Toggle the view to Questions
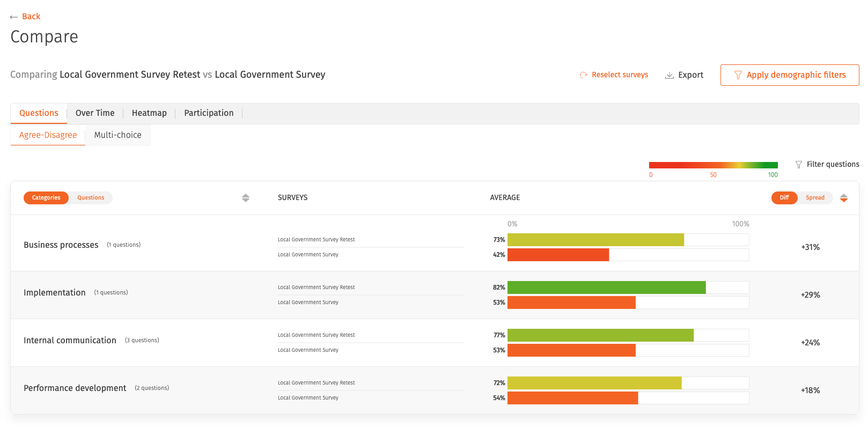This screenshot has height=428, width=868. (x=91, y=198)
